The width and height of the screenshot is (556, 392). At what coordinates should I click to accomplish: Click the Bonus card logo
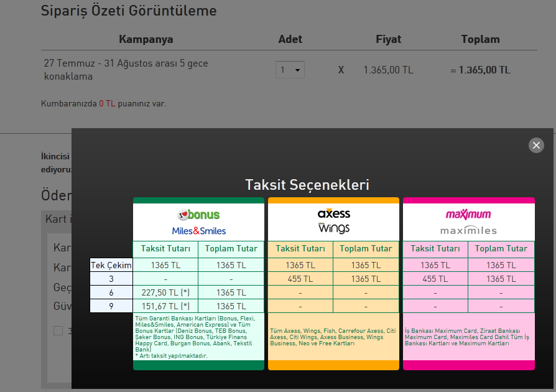(198, 215)
